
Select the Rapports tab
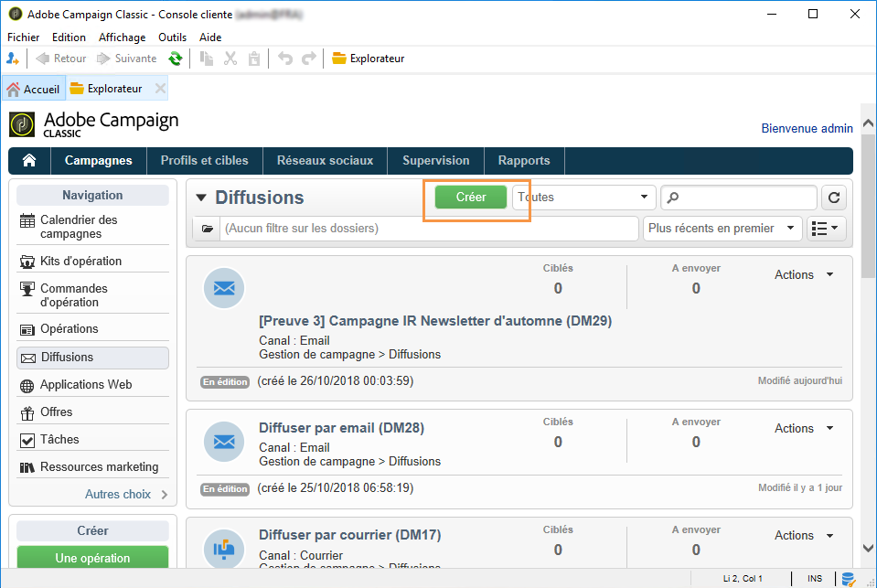pyautogui.click(x=524, y=161)
